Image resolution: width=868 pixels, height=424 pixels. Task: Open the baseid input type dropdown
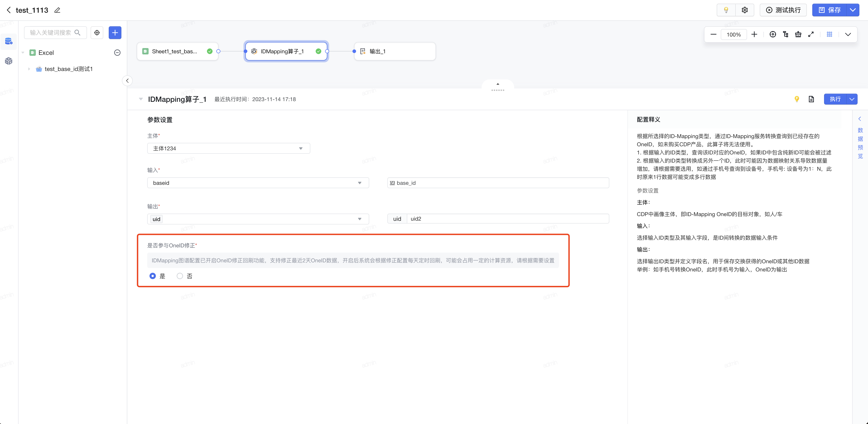click(258, 183)
